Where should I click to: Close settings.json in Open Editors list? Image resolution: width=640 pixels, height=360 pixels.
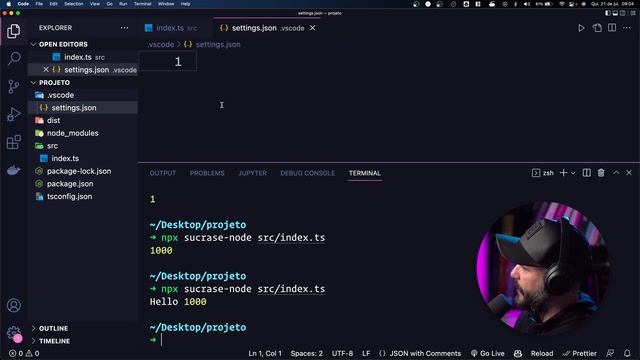[x=46, y=70]
